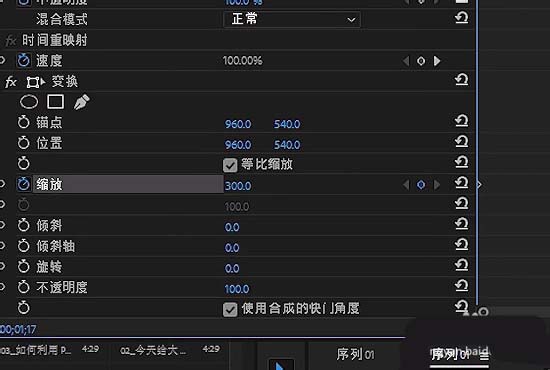Select the 变换 effect header label

pyautogui.click(x=65, y=81)
